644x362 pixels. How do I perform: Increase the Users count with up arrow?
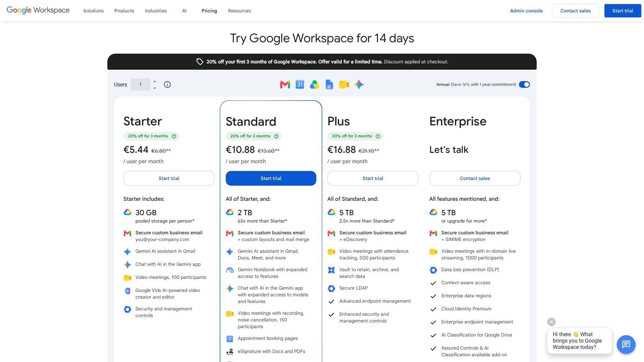[x=155, y=81]
